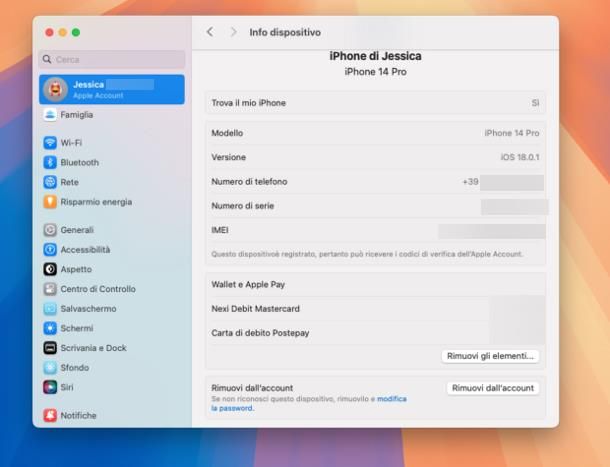Open Centro di Controllo icon
Screen dimensions: 610x467
pyautogui.click(x=50, y=289)
